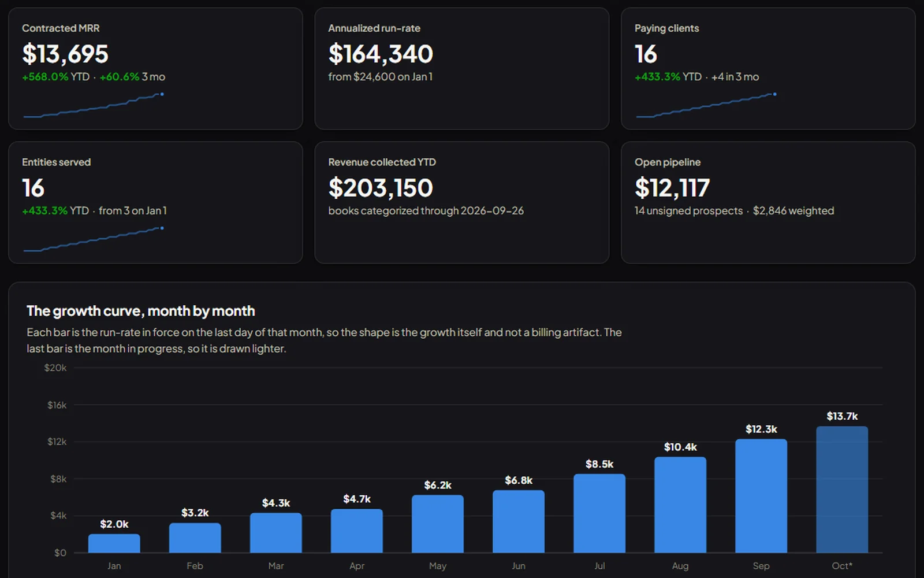
Task: Open the Contracted MRR sparkline chart
Action: click(x=94, y=105)
